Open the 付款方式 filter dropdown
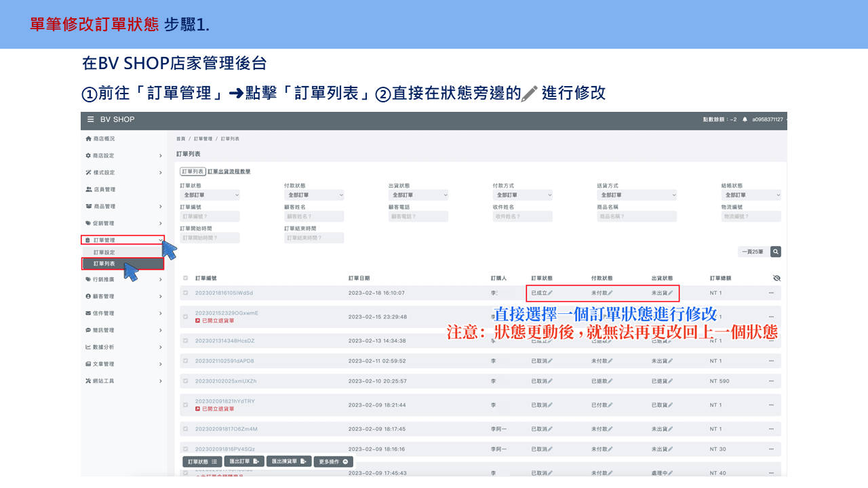 (x=523, y=195)
